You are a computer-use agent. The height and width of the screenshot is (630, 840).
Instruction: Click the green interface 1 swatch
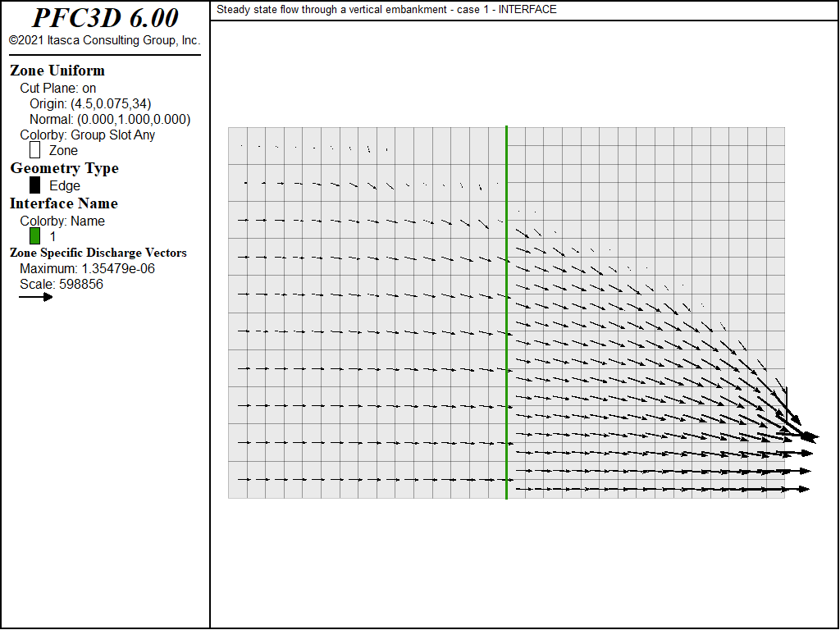coord(34,236)
